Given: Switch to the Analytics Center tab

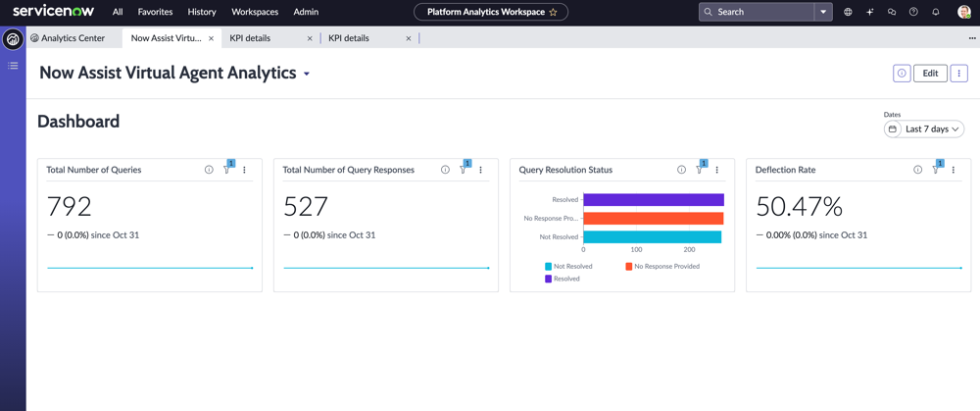Looking at the screenshot, I should pos(68,38).
